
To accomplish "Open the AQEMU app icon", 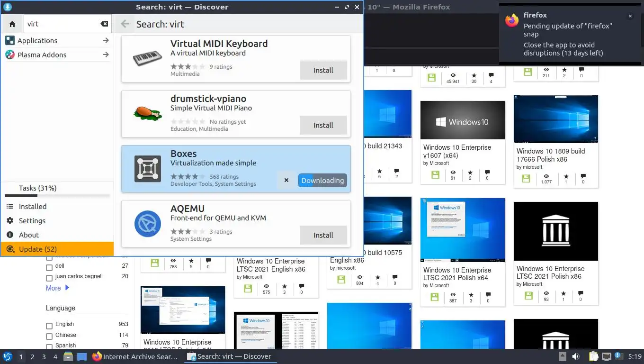I will (x=148, y=224).
